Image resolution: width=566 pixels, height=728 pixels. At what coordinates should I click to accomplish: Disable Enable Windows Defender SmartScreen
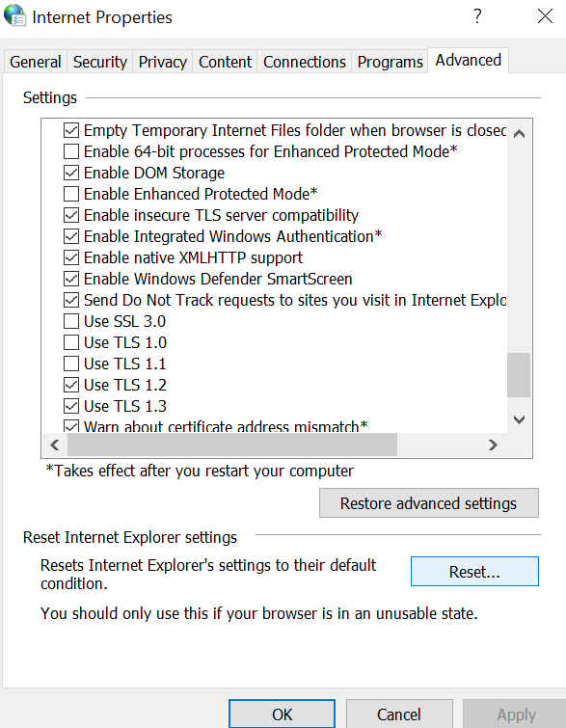71,279
